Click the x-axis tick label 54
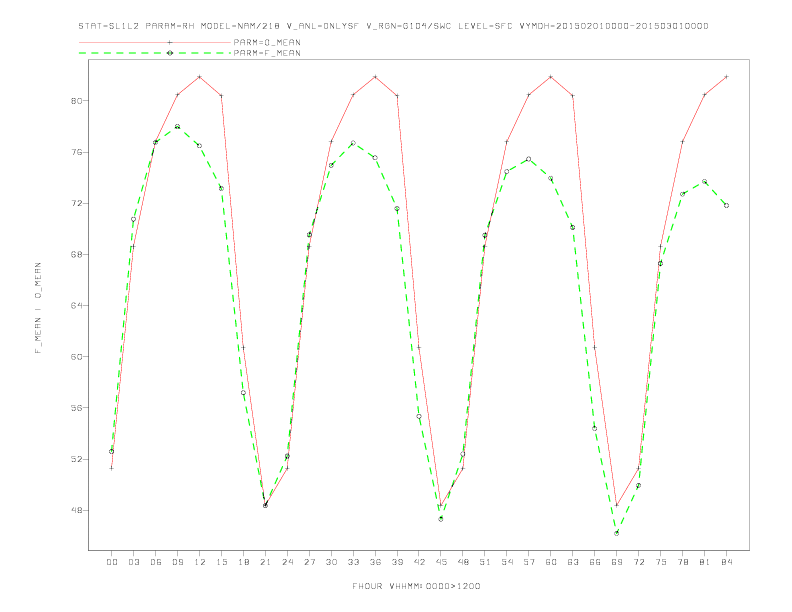Screen dimensions: 792x612 click(507, 562)
